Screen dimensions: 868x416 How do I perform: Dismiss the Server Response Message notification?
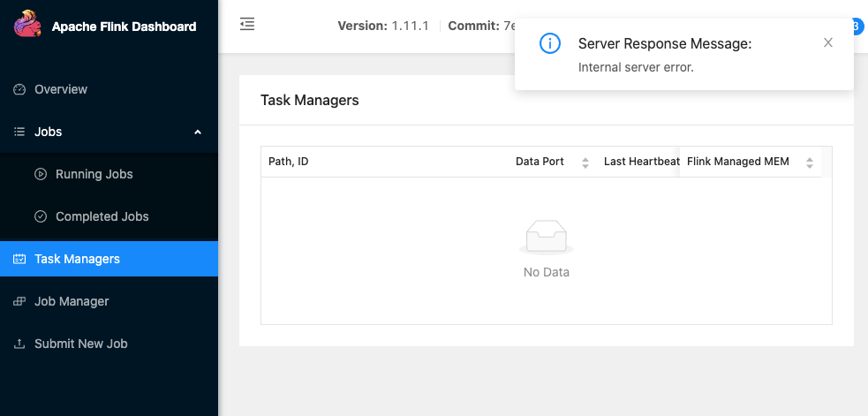click(827, 42)
